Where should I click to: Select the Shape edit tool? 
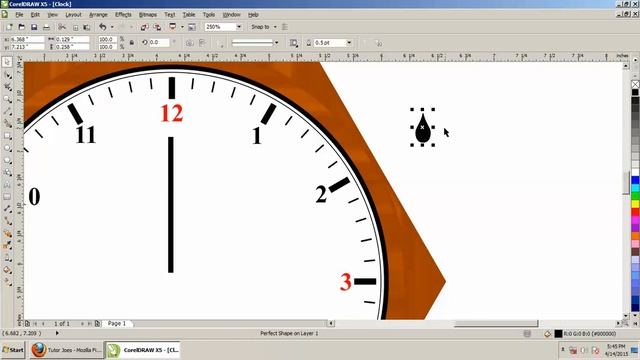tap(7, 75)
